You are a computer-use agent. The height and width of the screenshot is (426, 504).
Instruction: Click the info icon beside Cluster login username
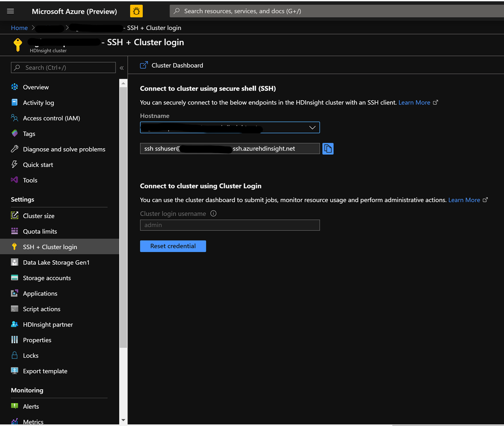click(x=213, y=213)
